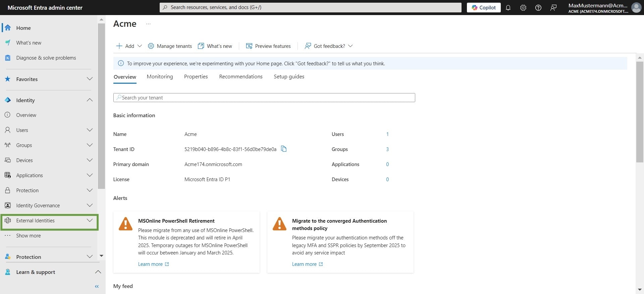Click the Devices icon in sidebar
Image resolution: width=644 pixels, height=294 pixels.
click(x=8, y=160)
